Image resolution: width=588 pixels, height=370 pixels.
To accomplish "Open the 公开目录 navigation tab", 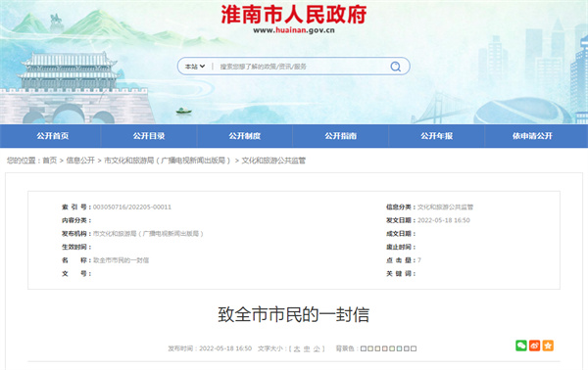I will [149, 136].
